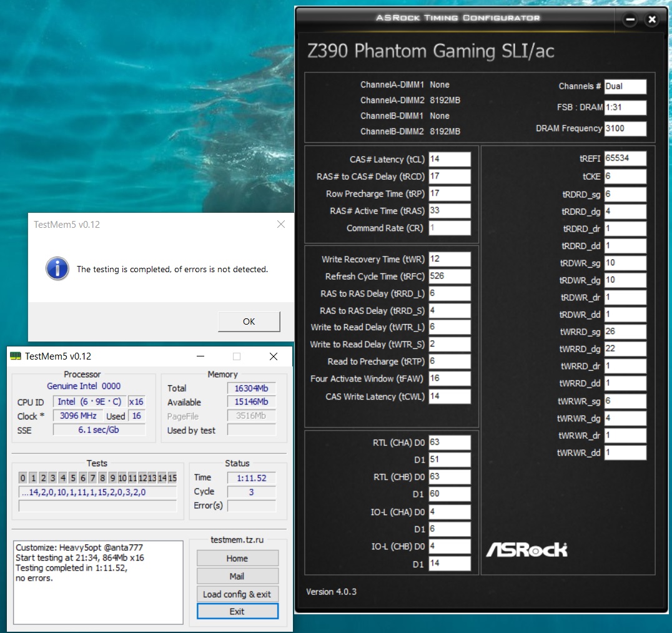Click the RAS# to CAS# Delay (tRCD) field
The height and width of the screenshot is (633, 672).
(x=450, y=176)
